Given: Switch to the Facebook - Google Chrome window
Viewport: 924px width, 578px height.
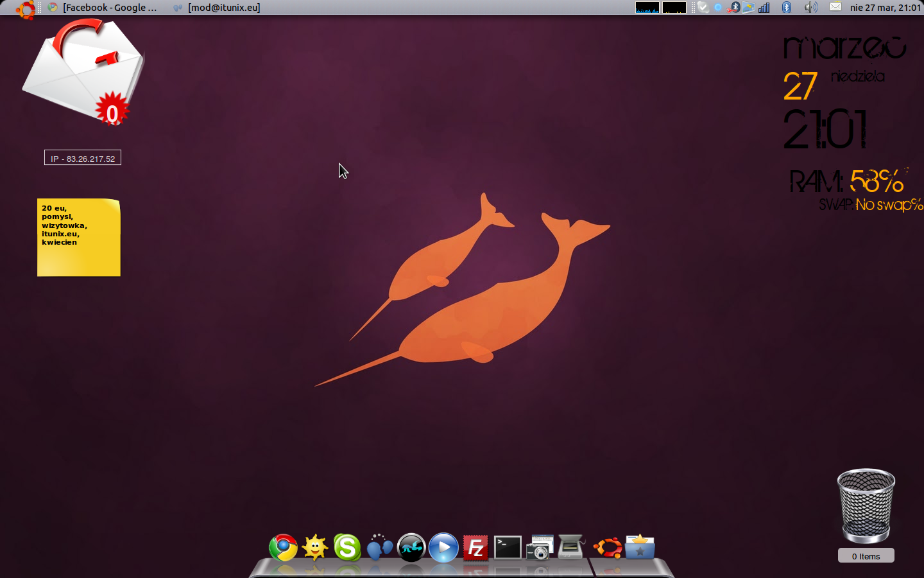Looking at the screenshot, I should click(x=103, y=8).
